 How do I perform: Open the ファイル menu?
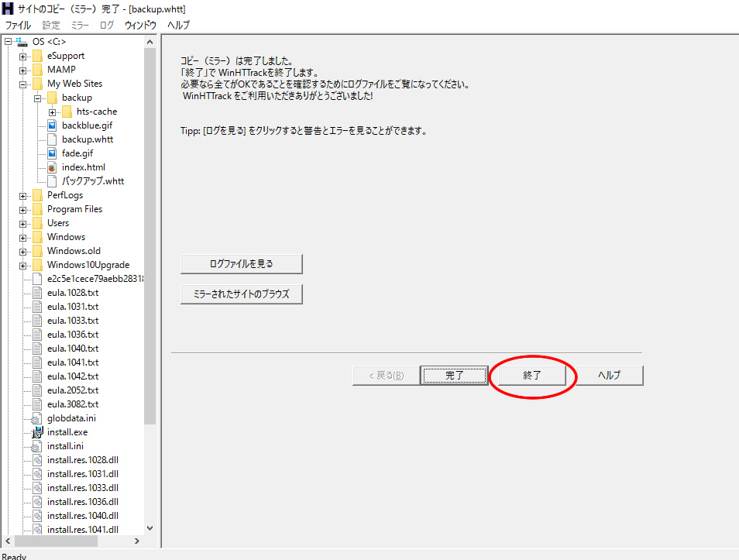point(18,25)
